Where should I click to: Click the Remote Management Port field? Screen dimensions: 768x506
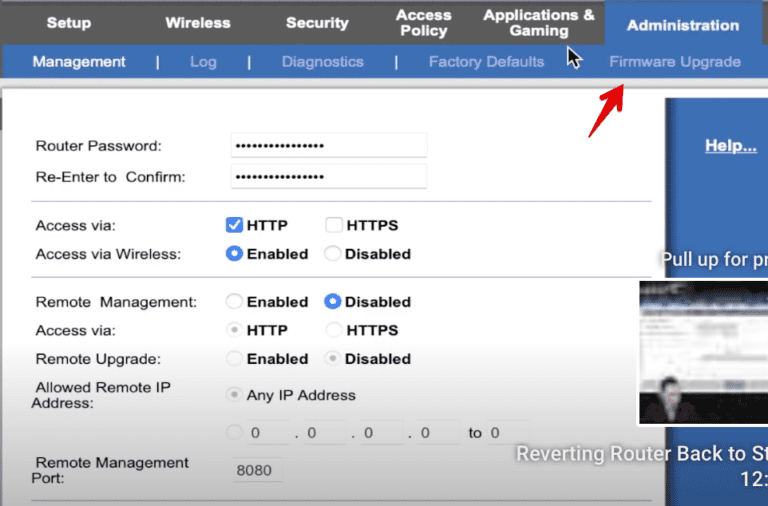point(258,471)
